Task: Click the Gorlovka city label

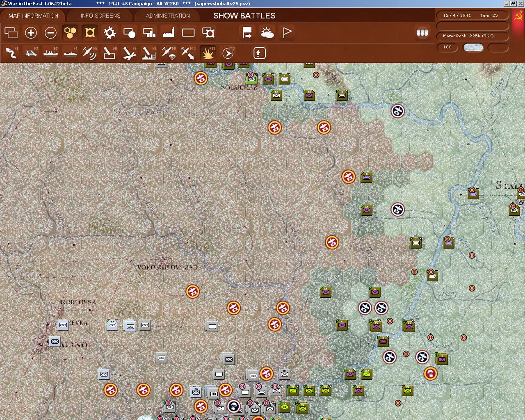Action: point(78,302)
